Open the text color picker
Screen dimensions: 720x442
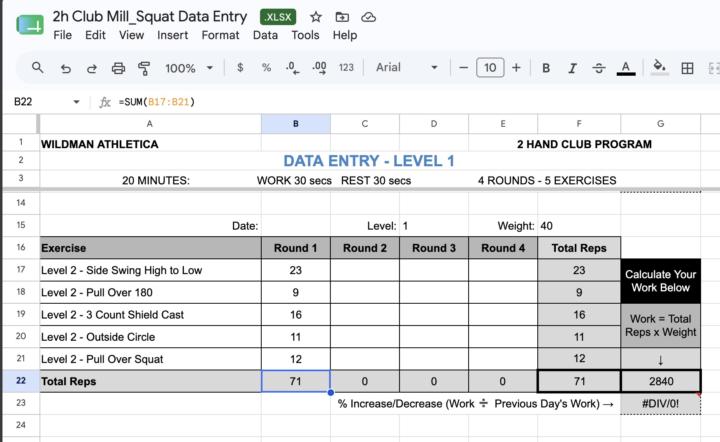tap(625, 68)
